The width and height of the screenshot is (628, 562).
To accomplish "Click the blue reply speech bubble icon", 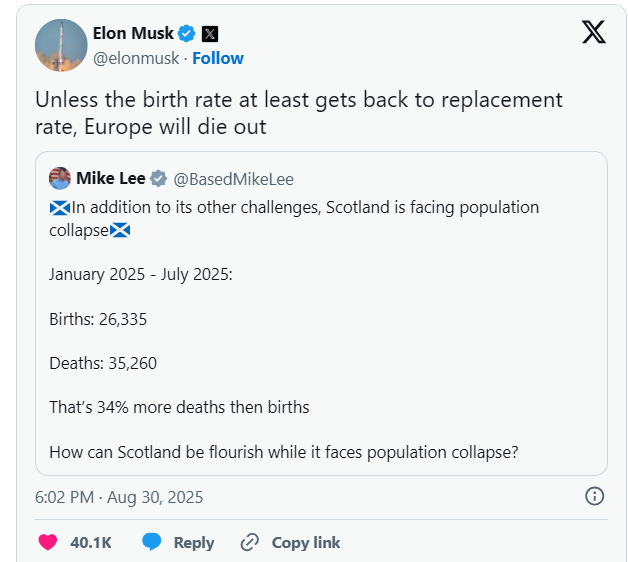I will [152, 542].
